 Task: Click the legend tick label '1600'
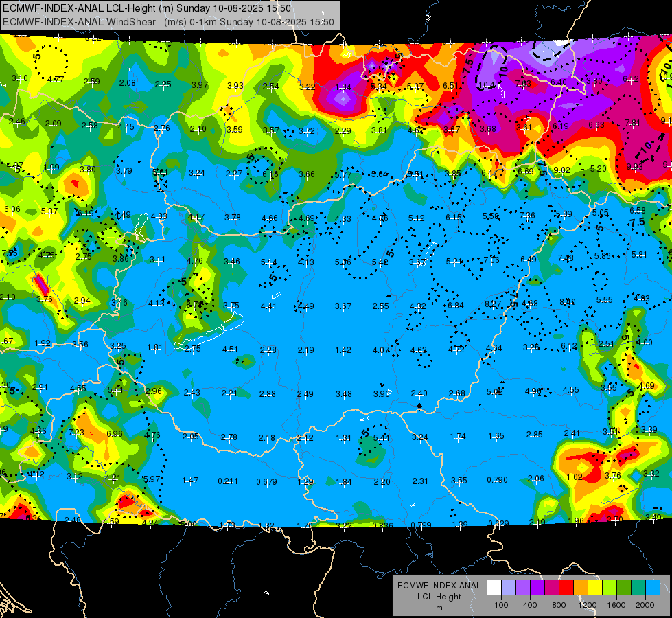pos(616,605)
